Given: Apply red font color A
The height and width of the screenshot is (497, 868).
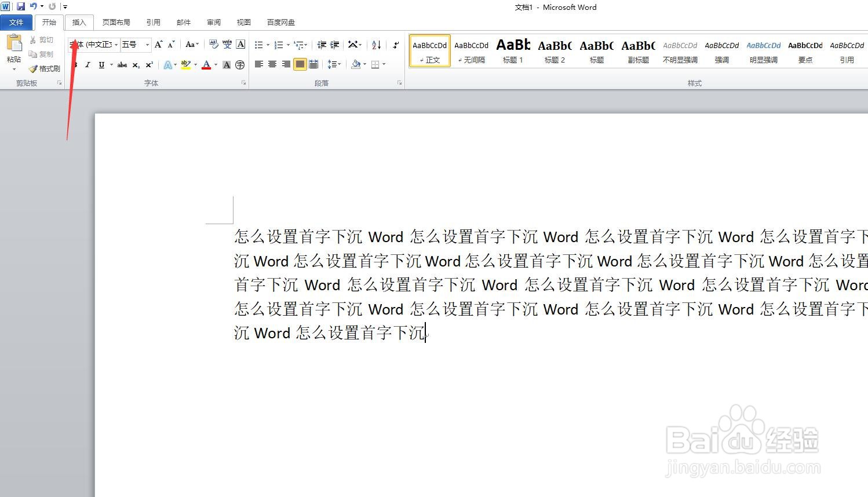Looking at the screenshot, I should tap(206, 65).
